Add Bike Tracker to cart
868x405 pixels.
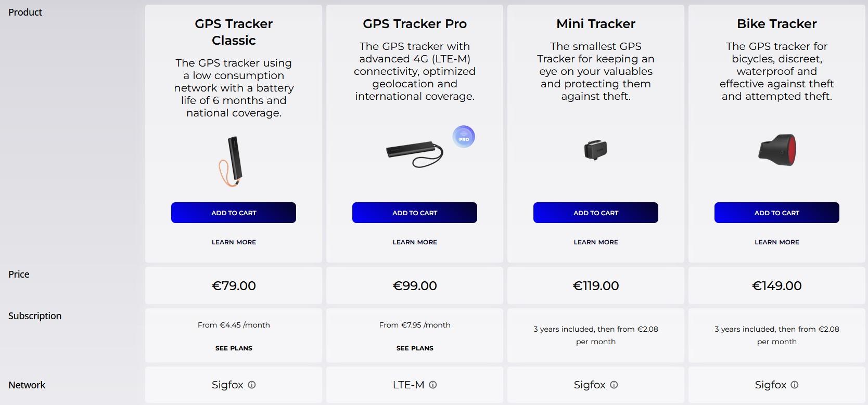tap(777, 213)
